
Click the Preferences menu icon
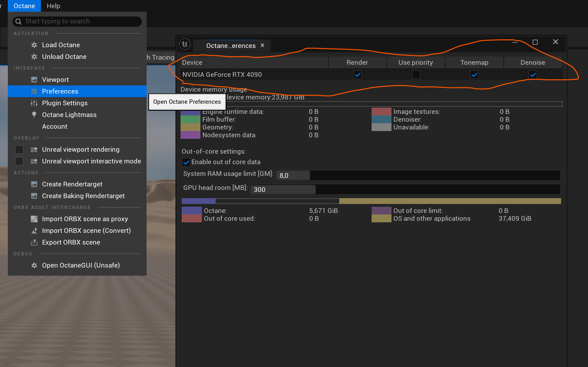point(34,91)
